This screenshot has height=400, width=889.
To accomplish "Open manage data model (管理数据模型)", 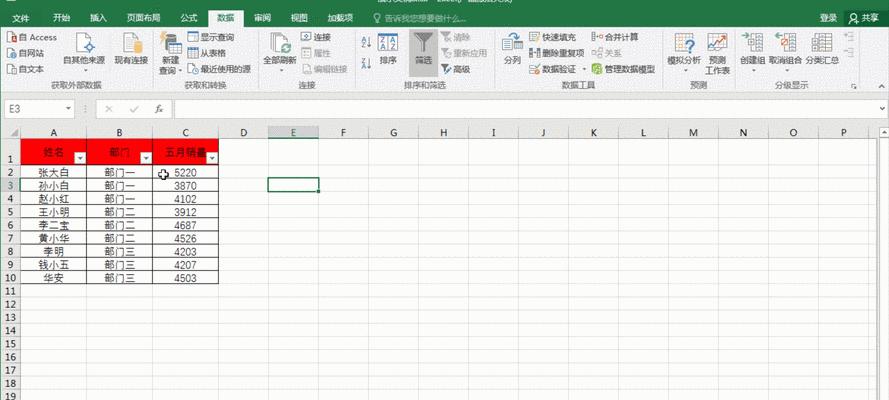I will coord(623,69).
